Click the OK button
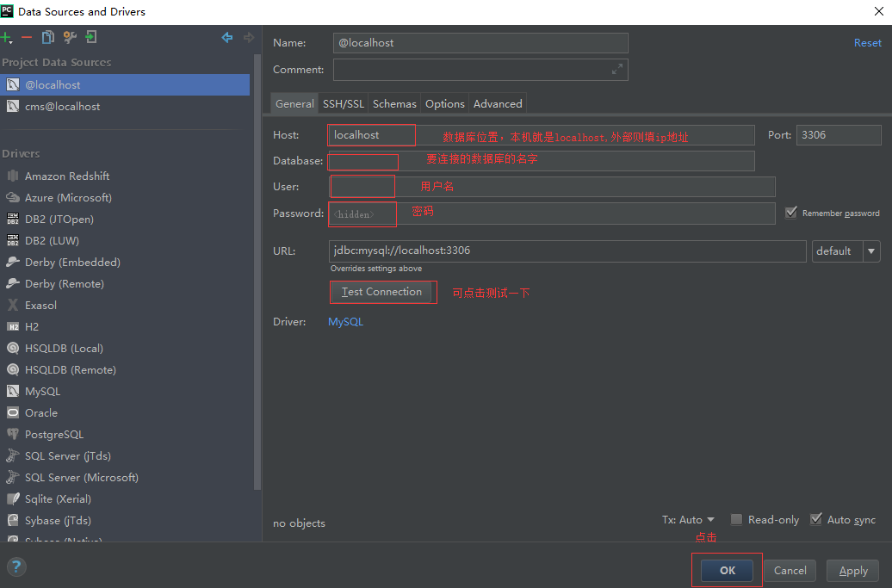Viewport: 892px width, 588px height. 727,571
